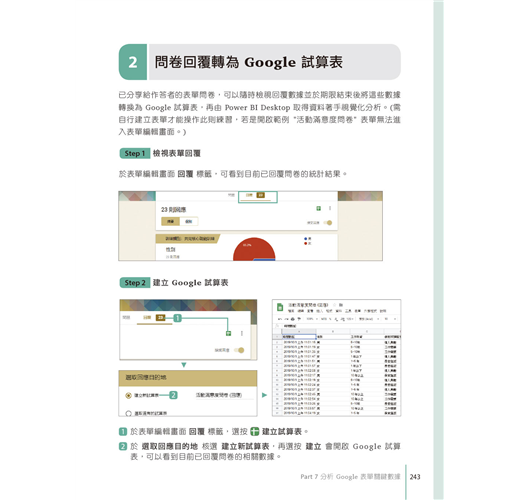Screen dimensions: 520x500
Task: Click the print icon in the spreadsheet toolbar
Action: 293,319
